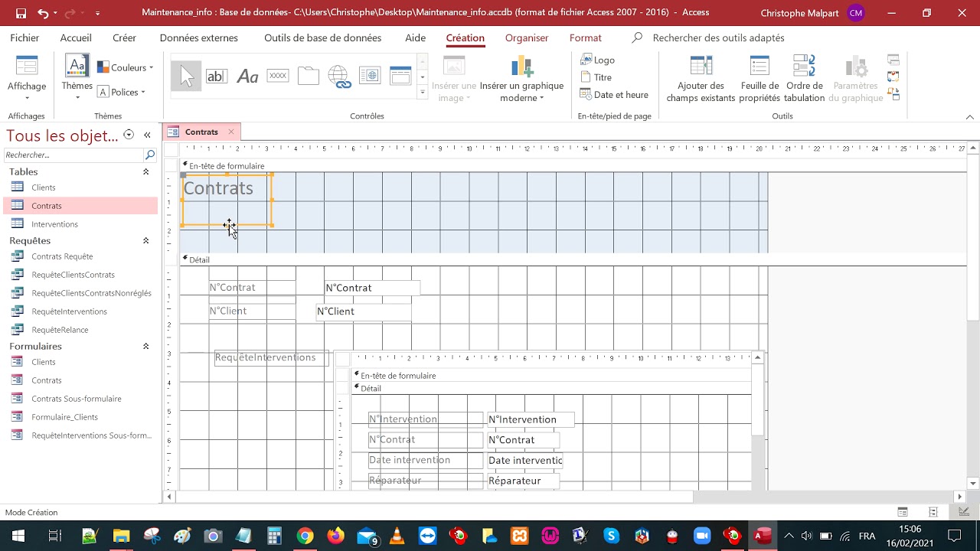Switch to Layout view from the status bar
Screen dimensions: 980x551
tap(933, 512)
